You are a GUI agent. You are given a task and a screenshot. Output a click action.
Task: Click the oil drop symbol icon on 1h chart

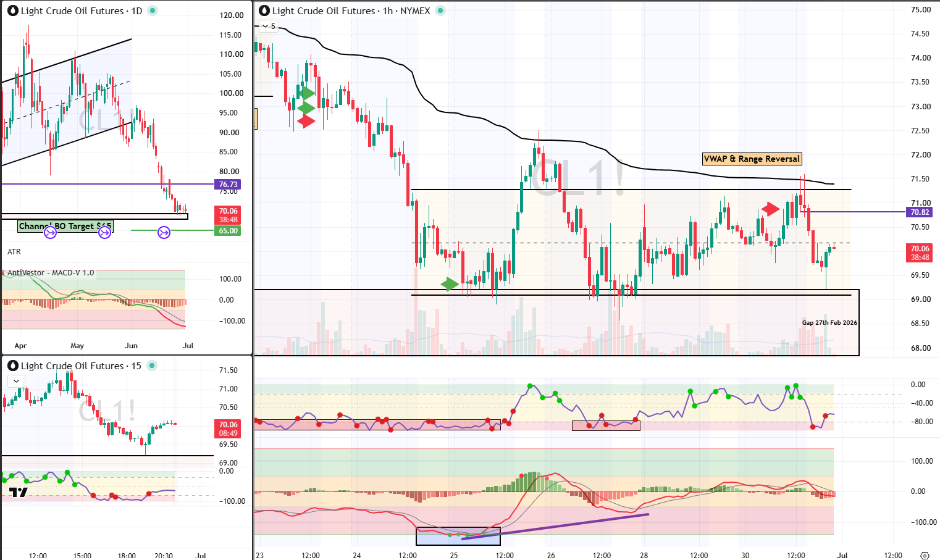(x=264, y=10)
